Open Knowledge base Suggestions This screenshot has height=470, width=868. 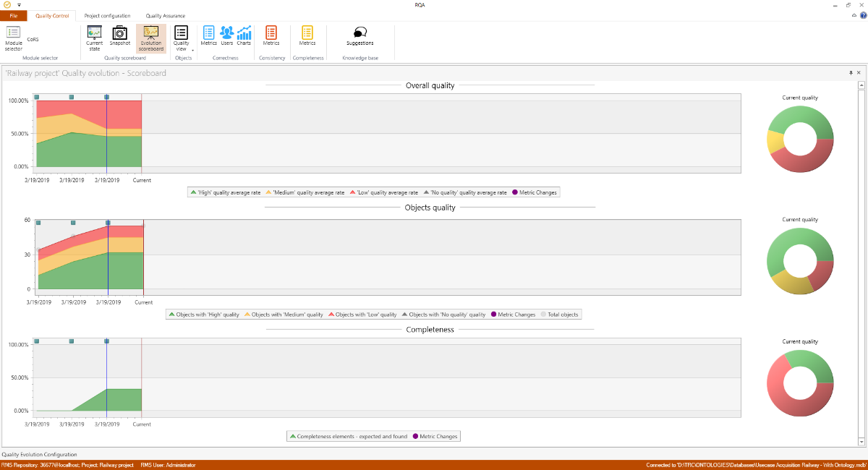(360, 36)
